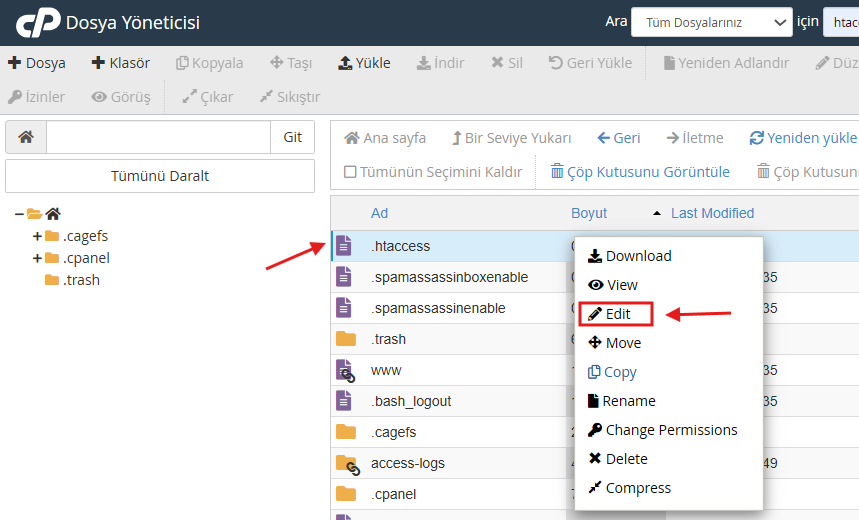Click the access-logs folder icon
The width and height of the screenshot is (859, 520).
[x=346, y=464]
